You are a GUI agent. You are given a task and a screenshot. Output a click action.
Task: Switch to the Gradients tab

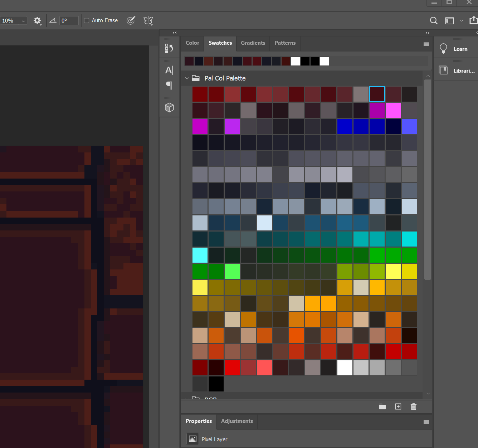[253, 43]
